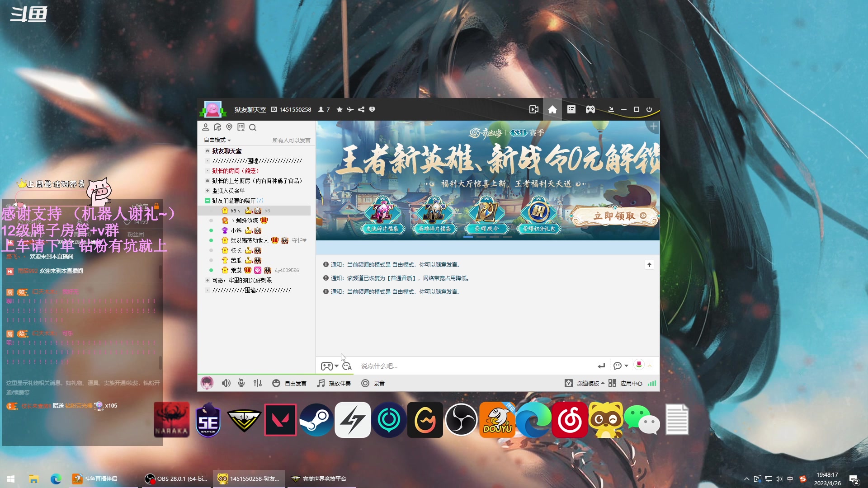Viewport: 868px width, 488px height.
Task: Open the home tab in the channel window
Action: coord(552,110)
